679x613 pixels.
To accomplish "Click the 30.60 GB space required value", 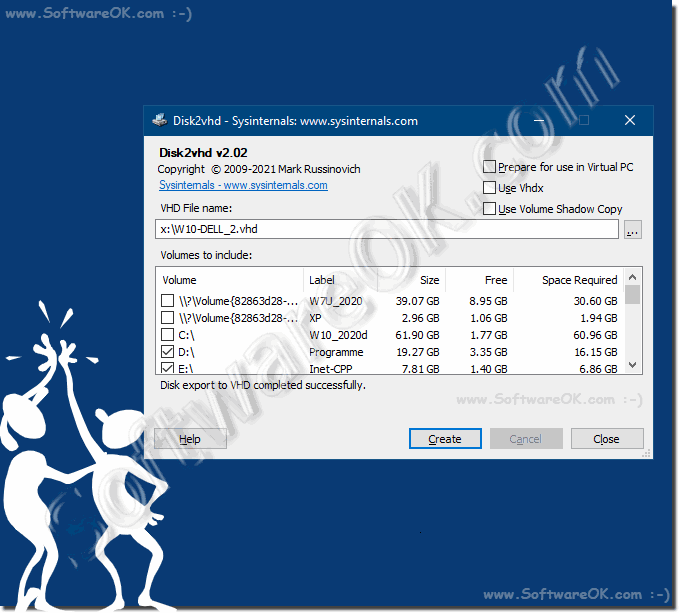I will pyautogui.click(x=595, y=301).
